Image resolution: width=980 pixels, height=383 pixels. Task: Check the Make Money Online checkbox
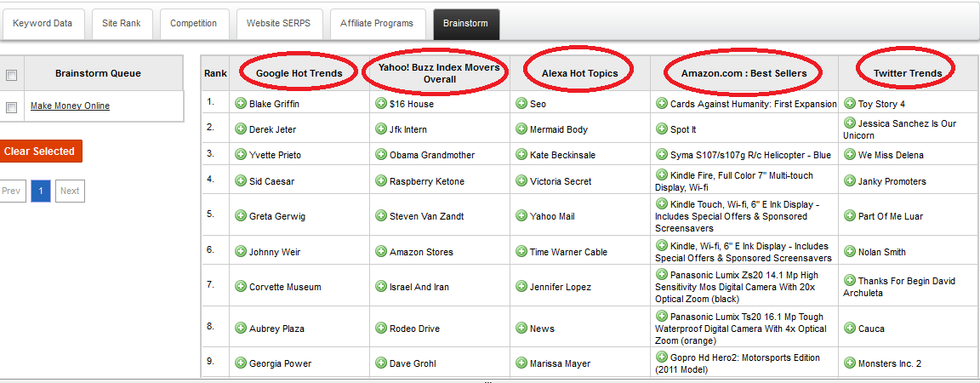pos(11,107)
